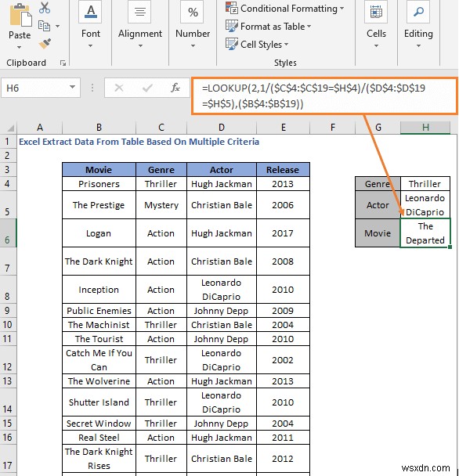Select the Format Painter brush icon

click(45, 43)
